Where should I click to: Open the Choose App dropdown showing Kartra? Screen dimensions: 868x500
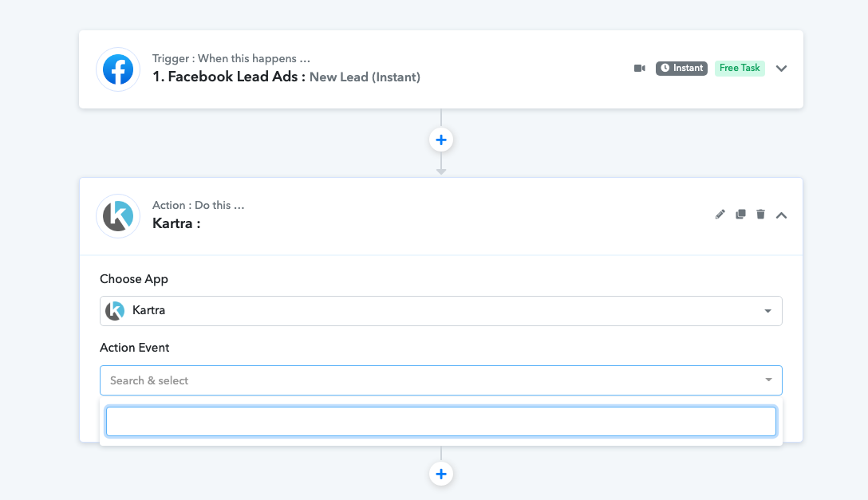440,311
